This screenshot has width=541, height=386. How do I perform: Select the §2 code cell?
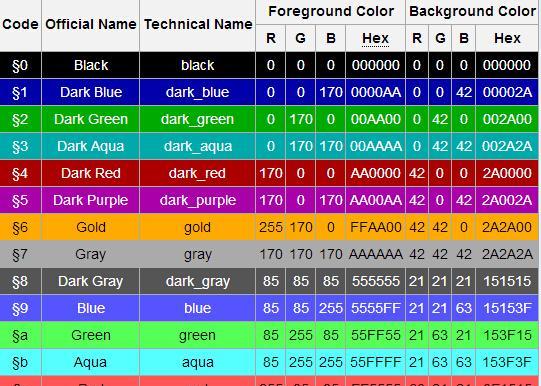point(20,119)
